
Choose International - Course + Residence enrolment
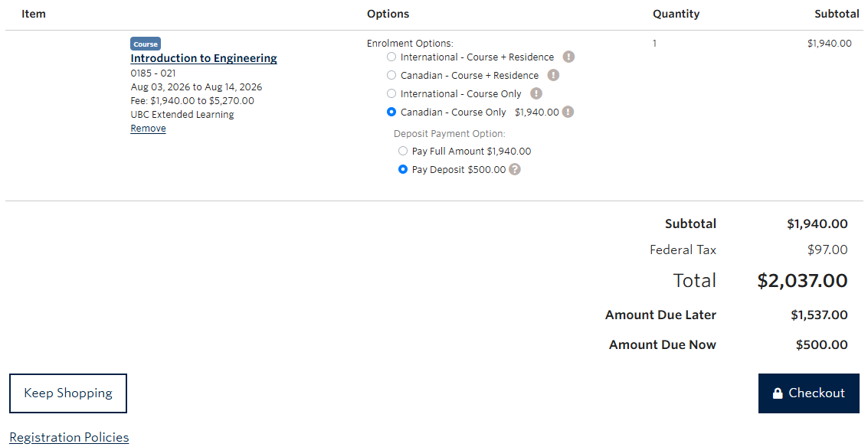(x=391, y=56)
